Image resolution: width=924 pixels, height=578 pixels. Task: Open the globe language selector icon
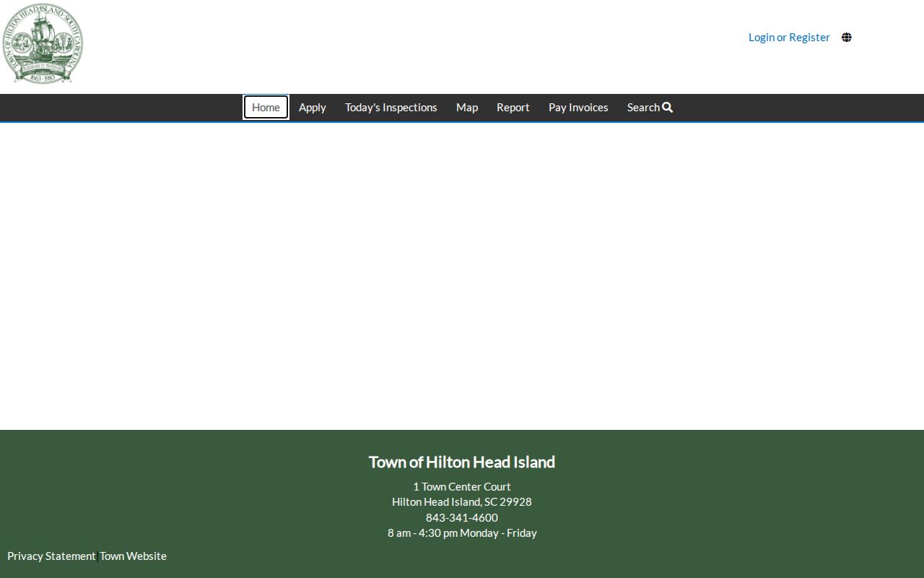pyautogui.click(x=847, y=38)
